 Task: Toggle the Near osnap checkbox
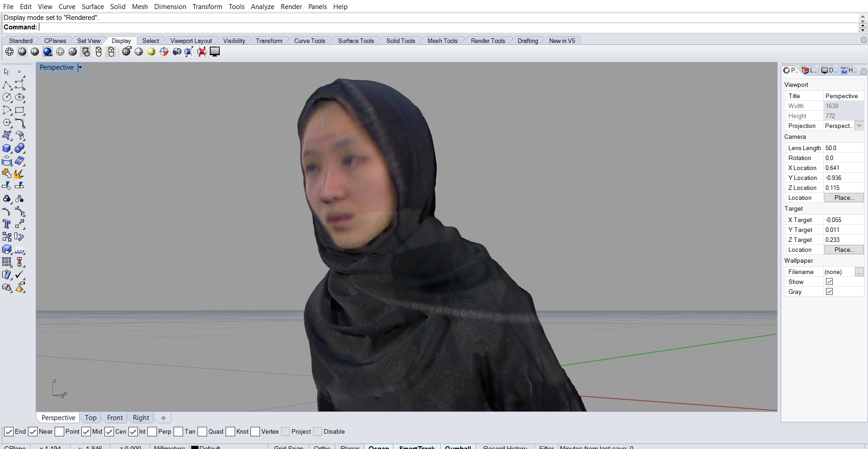[x=33, y=432]
